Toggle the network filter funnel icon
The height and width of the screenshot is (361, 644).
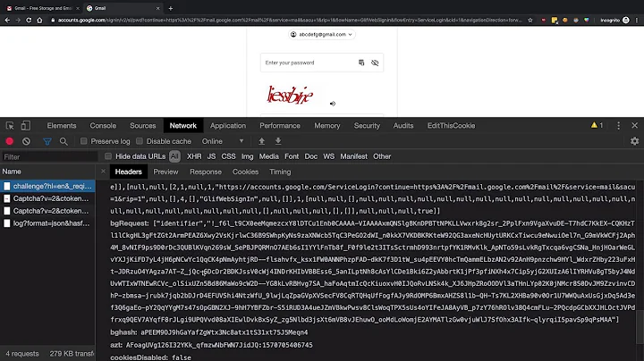pyautogui.click(x=47, y=141)
